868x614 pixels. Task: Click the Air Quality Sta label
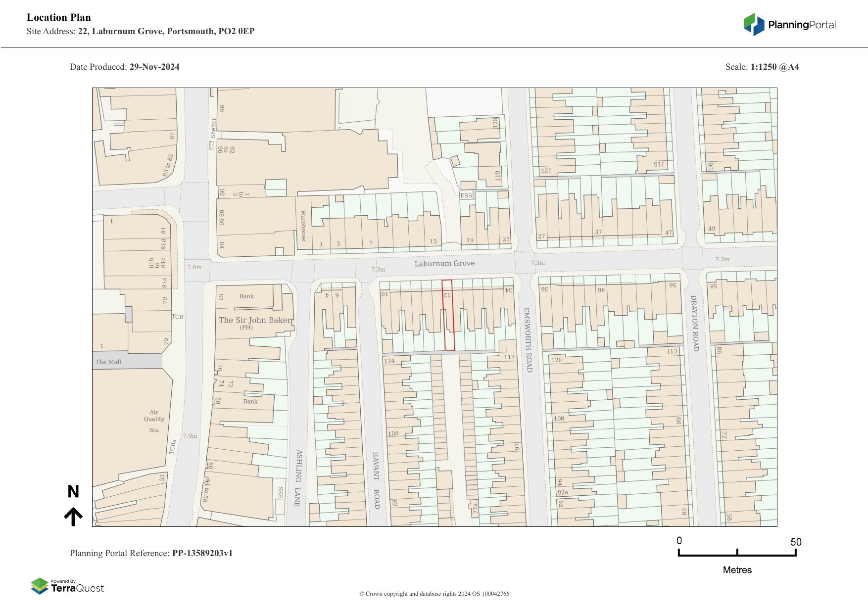154,421
